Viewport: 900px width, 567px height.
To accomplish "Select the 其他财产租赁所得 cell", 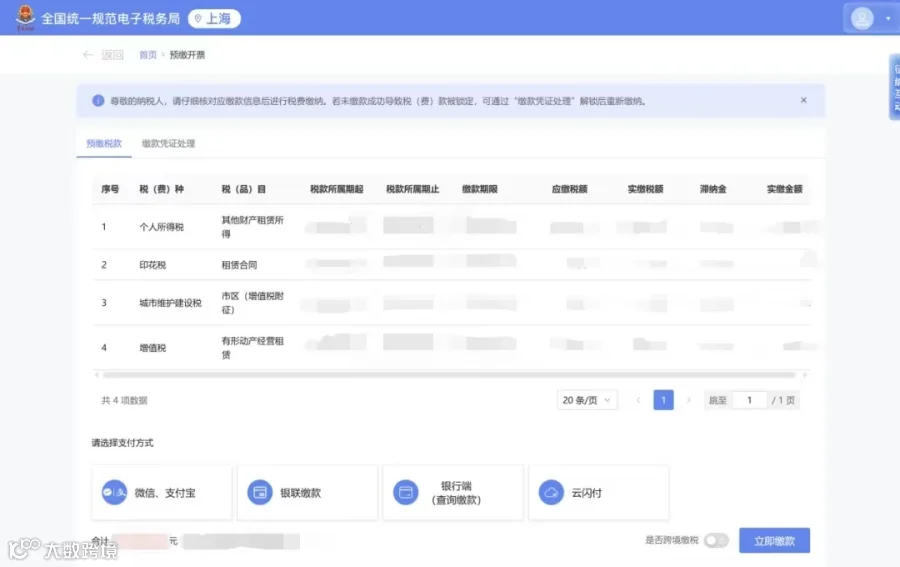I will 253,227.
